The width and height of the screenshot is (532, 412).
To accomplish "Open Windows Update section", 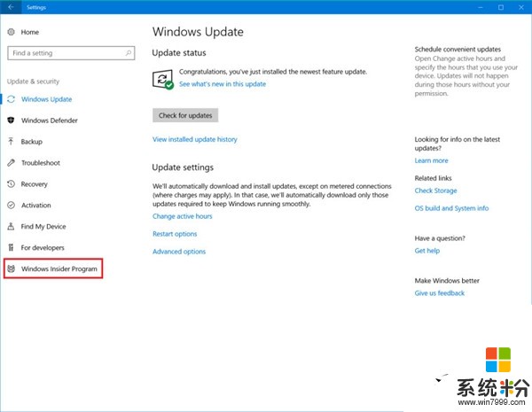I will tap(46, 99).
